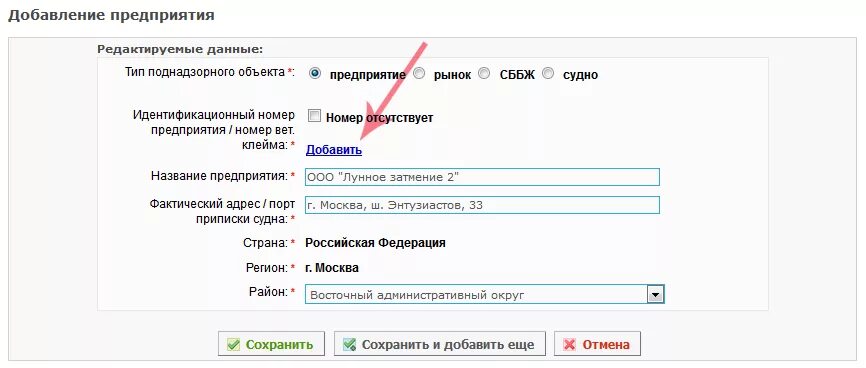Screen dimensions: 866x368
Task: Choose the СББЖ object type
Action: pos(484,73)
